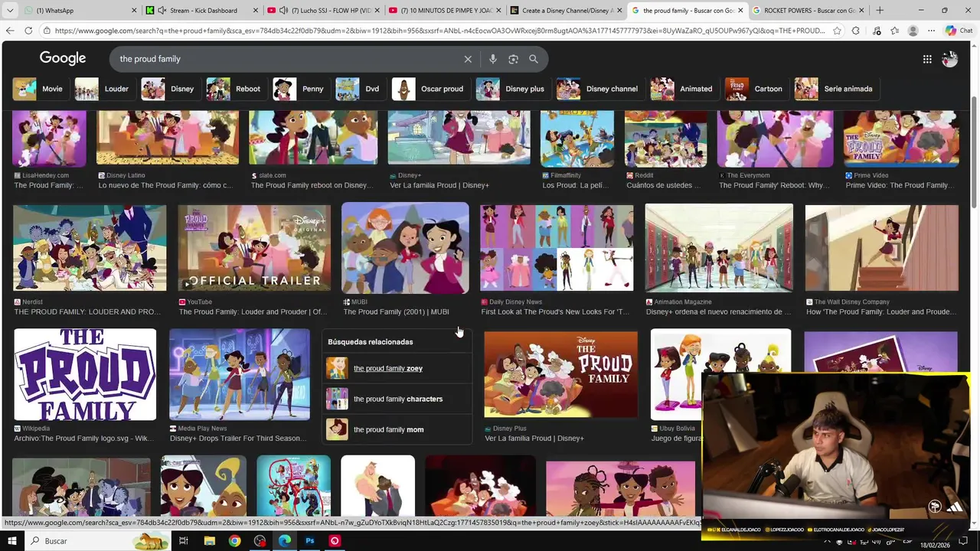Open 'Prime Video: The Proud Family' result link
Viewport: 980px width, 551px height.
point(901,185)
